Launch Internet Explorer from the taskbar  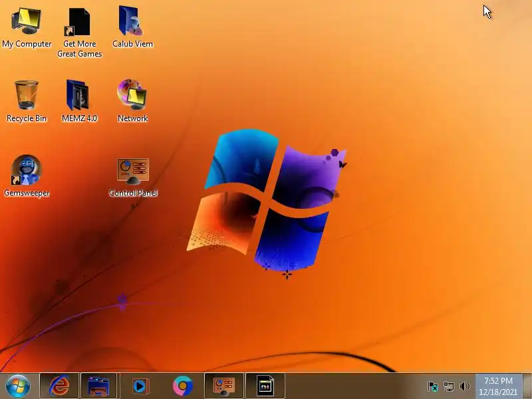point(59,386)
